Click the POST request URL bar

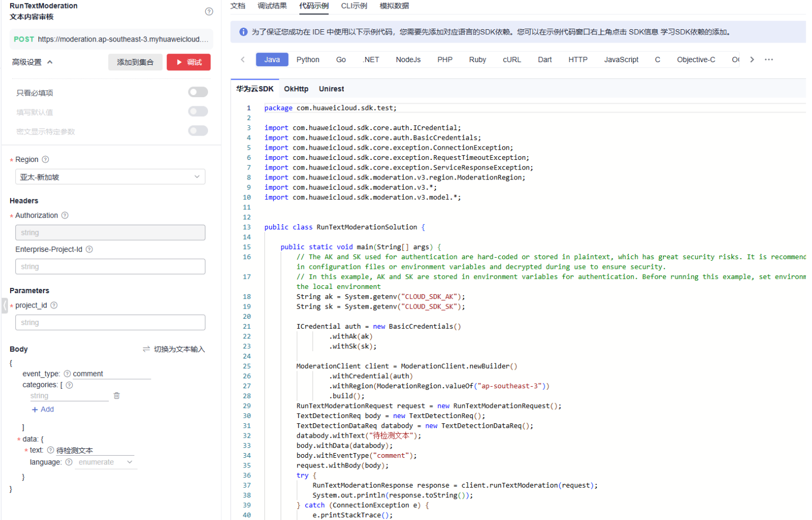(111, 39)
